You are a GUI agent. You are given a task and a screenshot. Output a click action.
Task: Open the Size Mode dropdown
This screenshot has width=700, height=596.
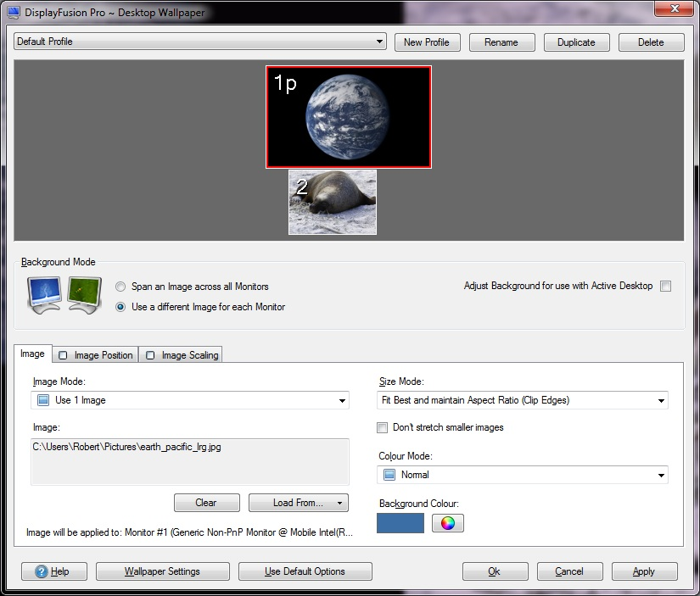click(523, 400)
